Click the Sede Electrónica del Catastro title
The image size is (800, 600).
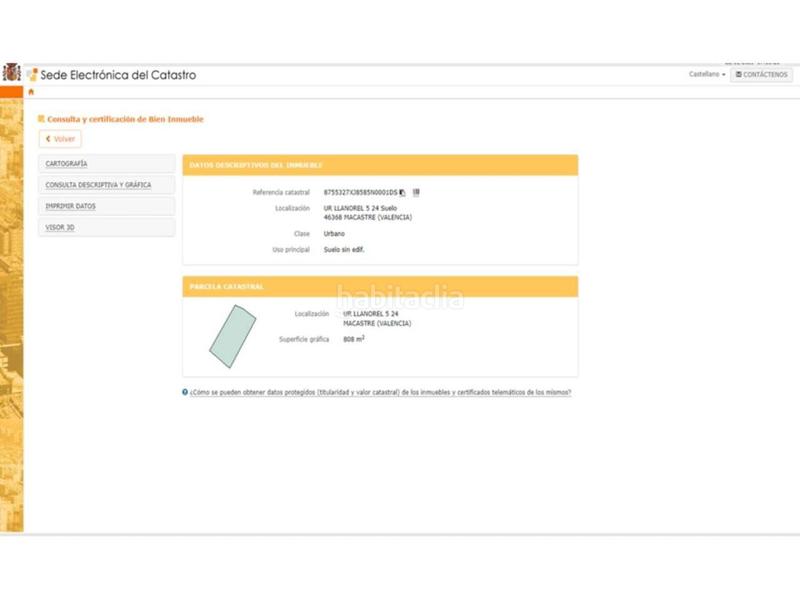pos(118,75)
